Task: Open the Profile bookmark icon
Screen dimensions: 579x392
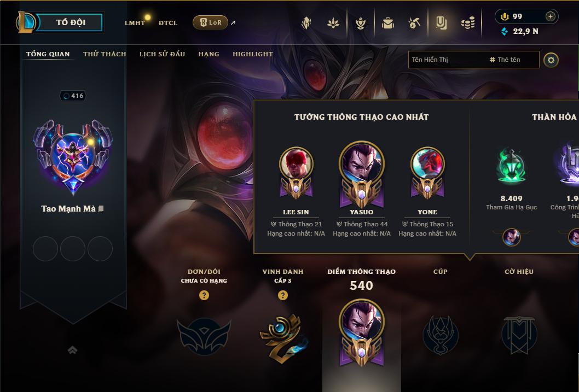Action: click(441, 23)
